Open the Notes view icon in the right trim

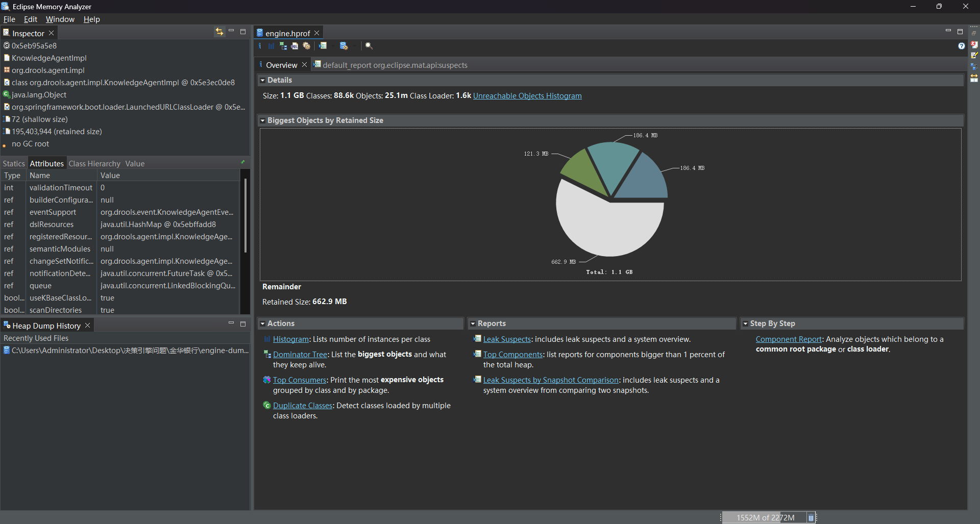pos(974,55)
